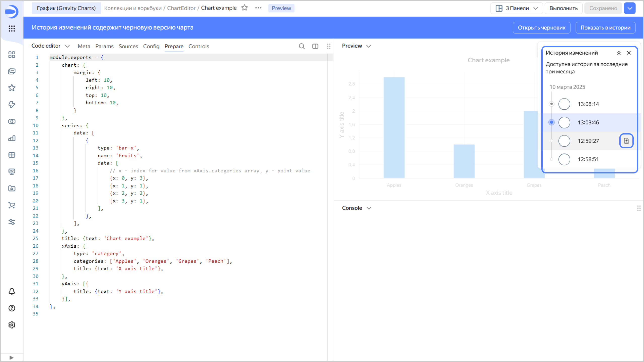The image size is (644, 362).
Task: Click the Выполнить button
Action: coord(563,8)
